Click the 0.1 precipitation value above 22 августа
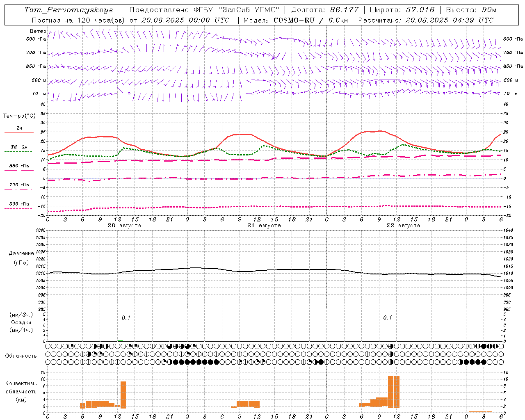Viewport: 525px width, 420px height. (388, 317)
